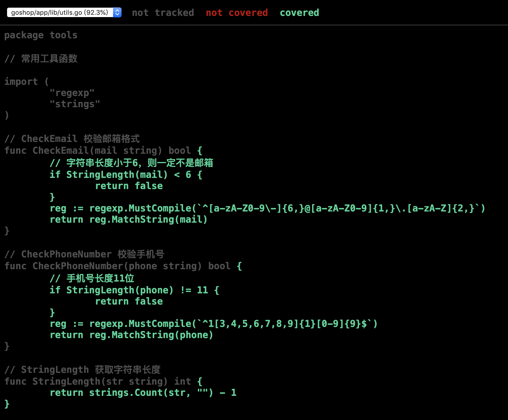The image size is (508, 420).
Task: Click the blue dropdown stepper arrows
Action: (117, 12)
